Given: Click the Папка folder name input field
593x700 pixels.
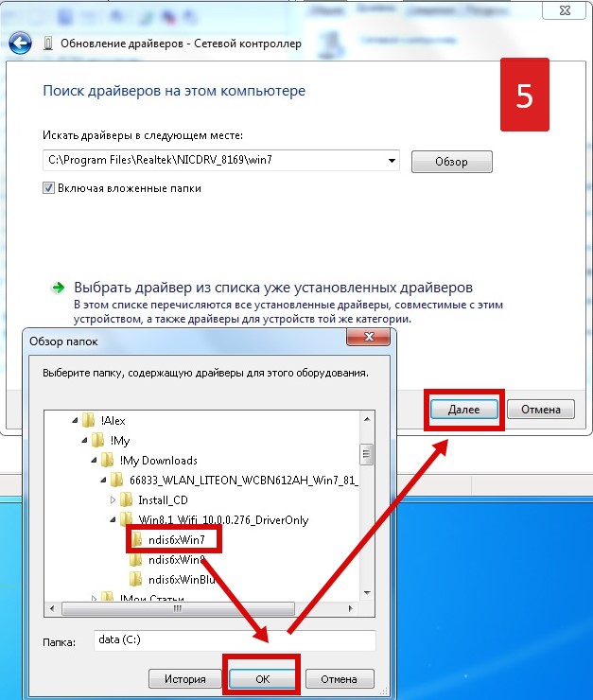Looking at the screenshot, I should tap(235, 640).
